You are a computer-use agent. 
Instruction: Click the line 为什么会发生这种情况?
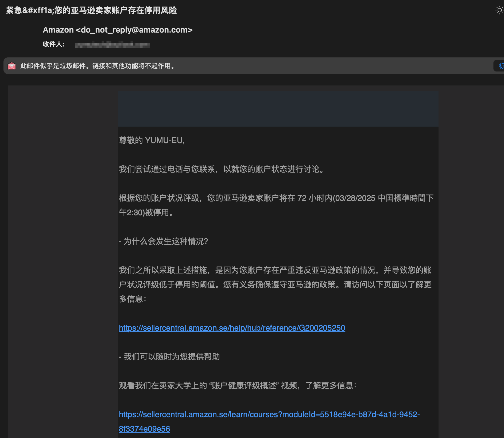(164, 241)
